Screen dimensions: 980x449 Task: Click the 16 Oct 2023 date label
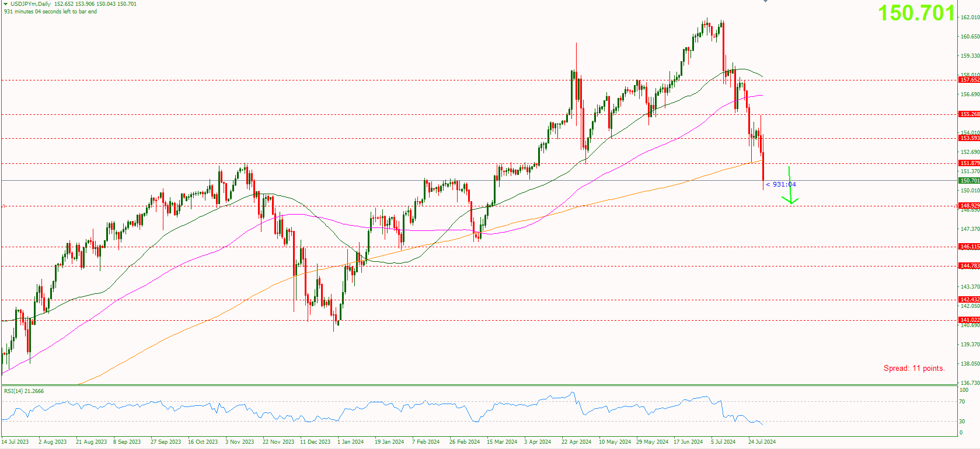click(203, 442)
